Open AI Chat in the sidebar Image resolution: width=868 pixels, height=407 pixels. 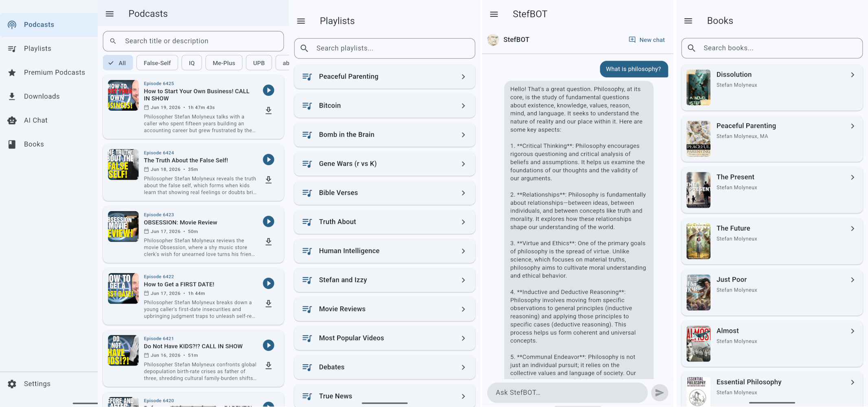(x=49, y=120)
